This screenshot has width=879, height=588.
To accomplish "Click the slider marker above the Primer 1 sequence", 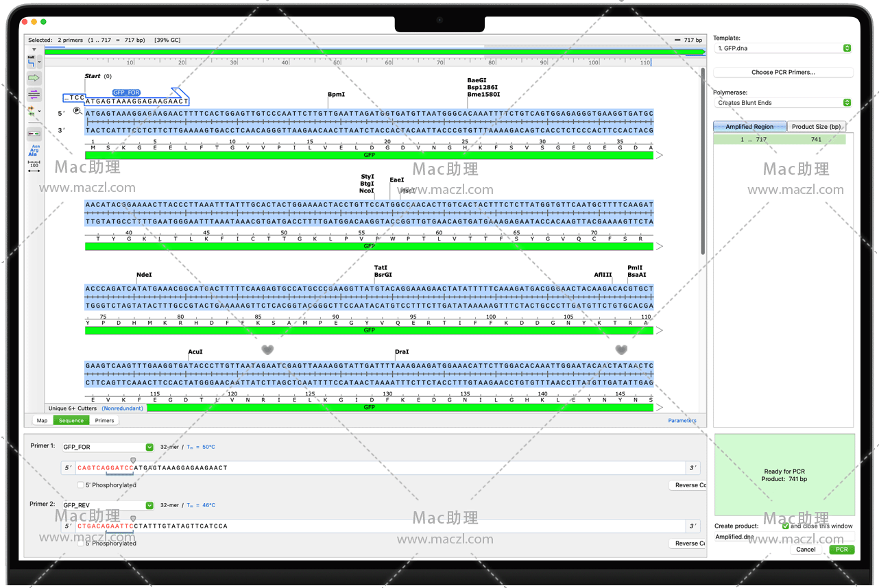I will pyautogui.click(x=133, y=461).
